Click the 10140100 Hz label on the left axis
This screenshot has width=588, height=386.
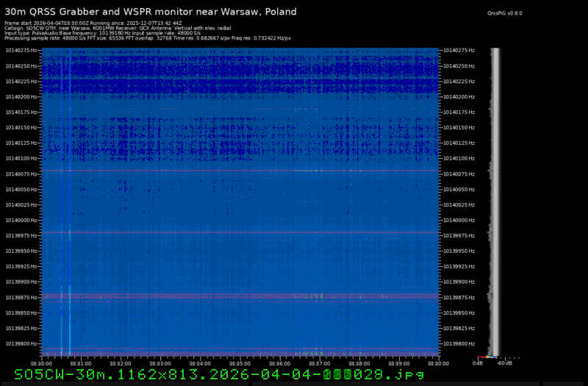[21, 158]
